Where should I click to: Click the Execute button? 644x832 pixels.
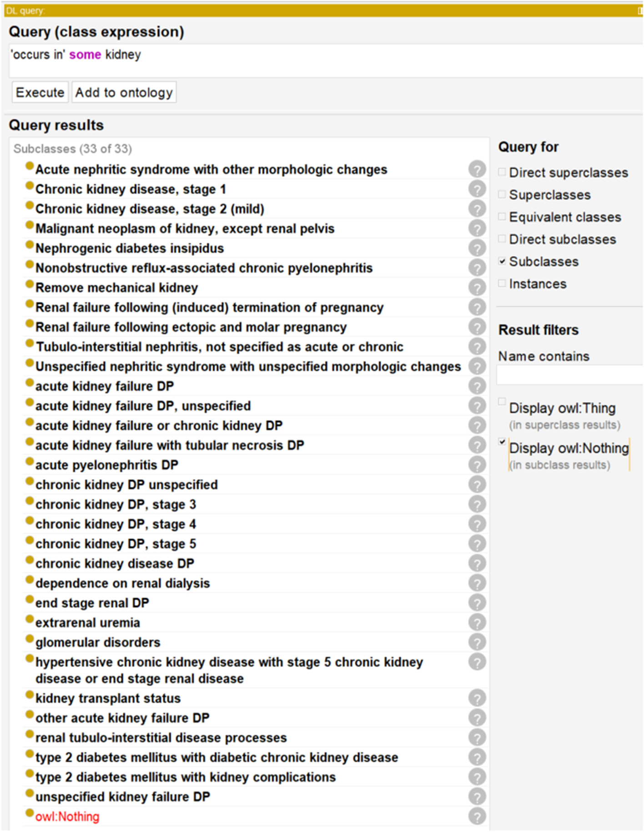pyautogui.click(x=40, y=92)
